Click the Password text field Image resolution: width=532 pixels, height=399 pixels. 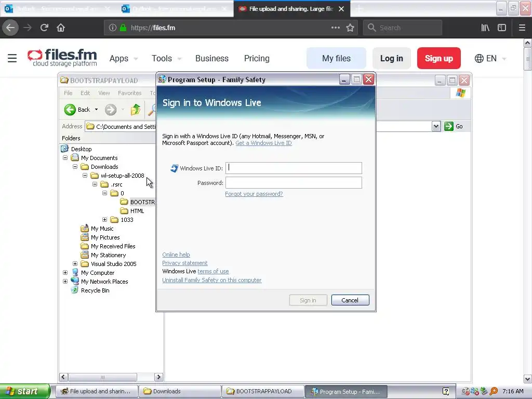294,182
